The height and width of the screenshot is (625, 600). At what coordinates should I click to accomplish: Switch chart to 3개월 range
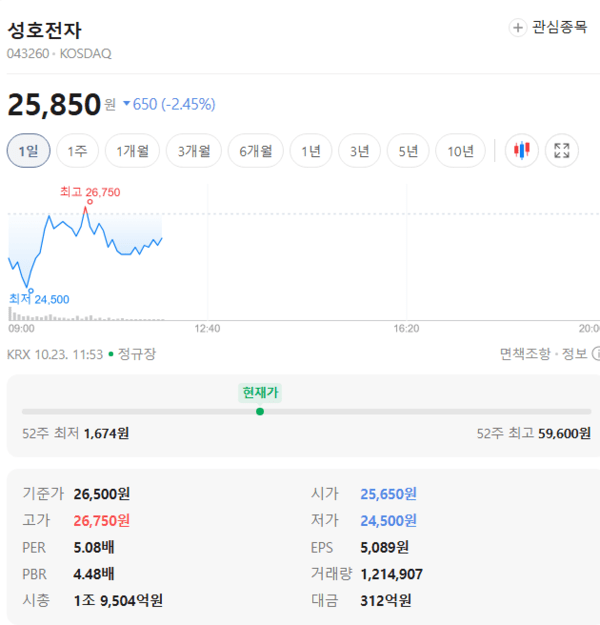[194, 151]
